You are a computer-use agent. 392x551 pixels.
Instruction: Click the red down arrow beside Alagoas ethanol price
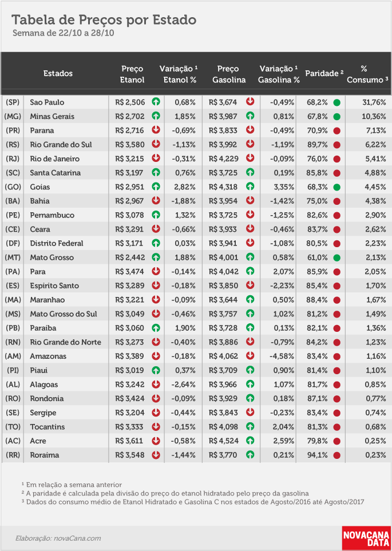[156, 384]
